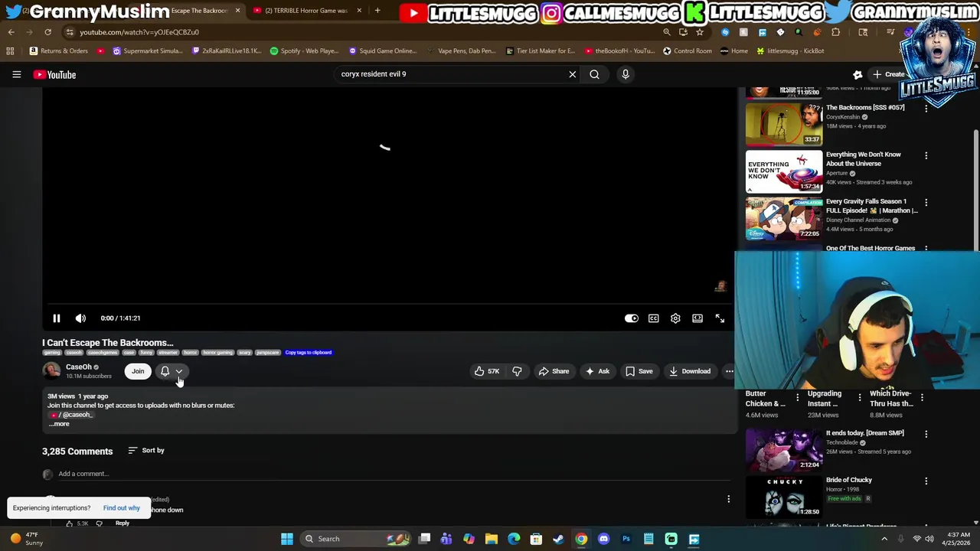Image resolution: width=980 pixels, height=551 pixels.
Task: Start voice search with the microphone icon
Action: pos(626,74)
